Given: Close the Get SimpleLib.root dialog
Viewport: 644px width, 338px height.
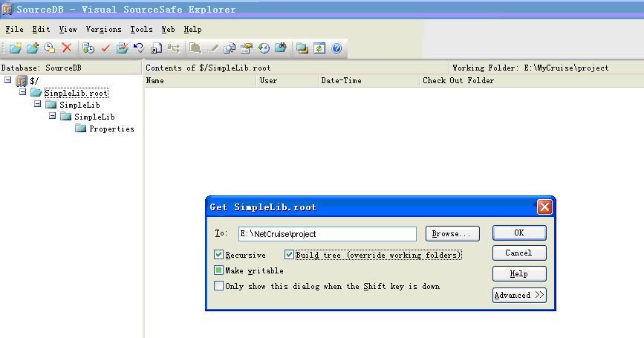Looking at the screenshot, I should [544, 207].
